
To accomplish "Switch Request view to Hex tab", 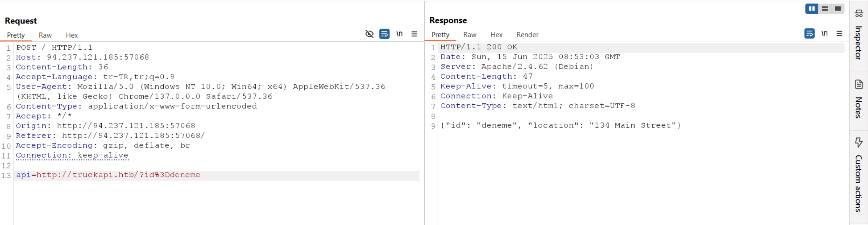I will coord(72,35).
